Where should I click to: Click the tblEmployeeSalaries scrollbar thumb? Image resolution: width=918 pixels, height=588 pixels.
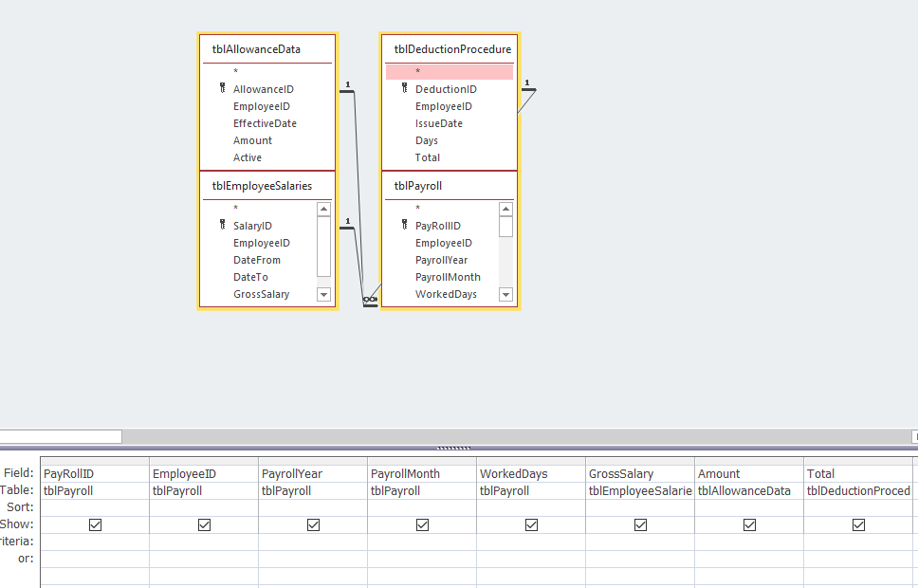pos(323,247)
